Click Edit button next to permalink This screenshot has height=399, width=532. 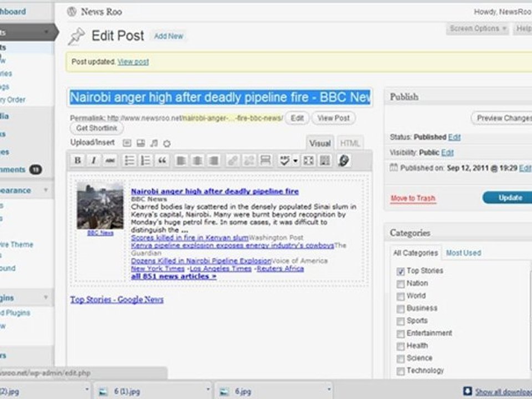tap(297, 118)
